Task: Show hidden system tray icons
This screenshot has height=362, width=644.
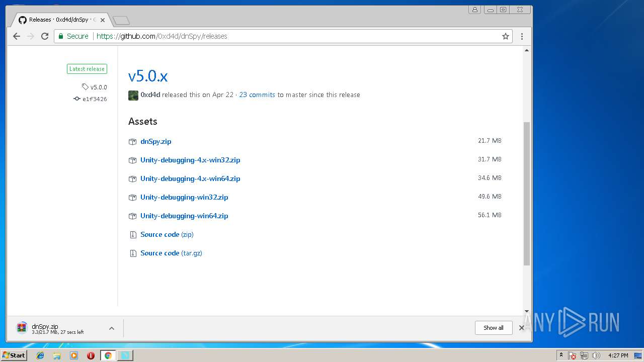Action: tap(561, 355)
